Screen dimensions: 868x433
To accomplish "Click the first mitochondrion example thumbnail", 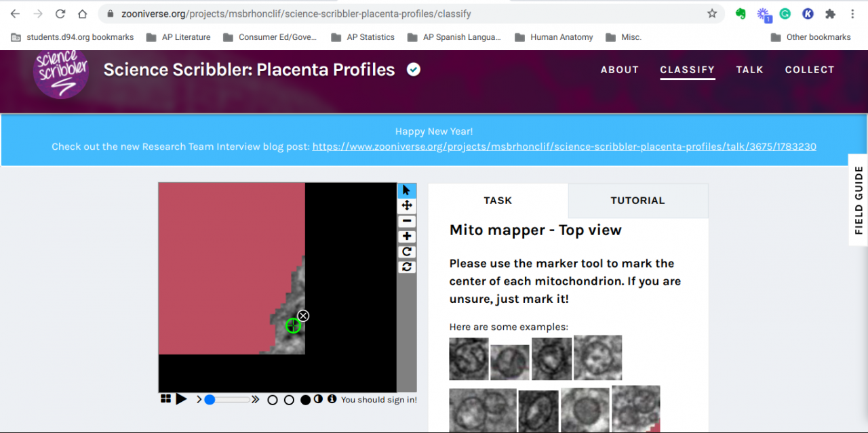I will click(x=469, y=358).
